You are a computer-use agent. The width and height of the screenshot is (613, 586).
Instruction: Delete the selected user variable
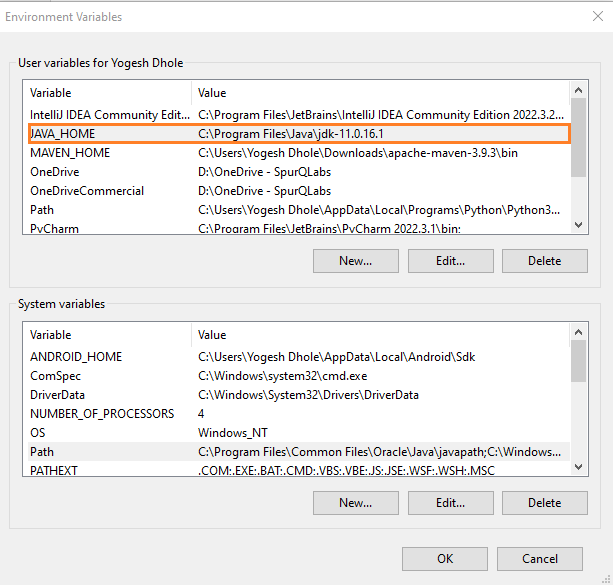[545, 261]
